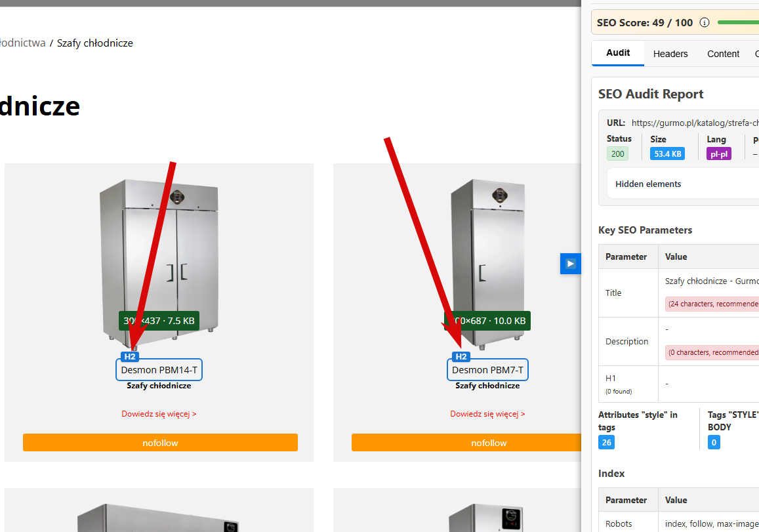
Task: Open the Content tab
Action: (x=723, y=54)
